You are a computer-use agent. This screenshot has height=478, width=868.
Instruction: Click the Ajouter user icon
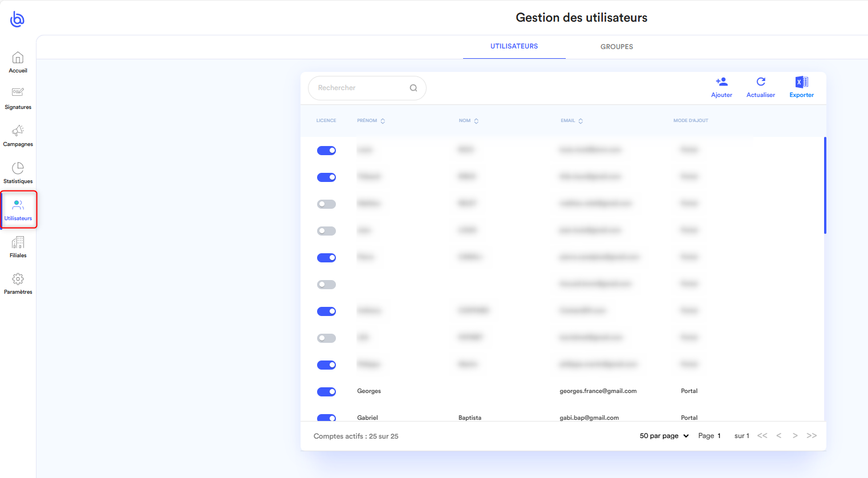click(x=721, y=82)
